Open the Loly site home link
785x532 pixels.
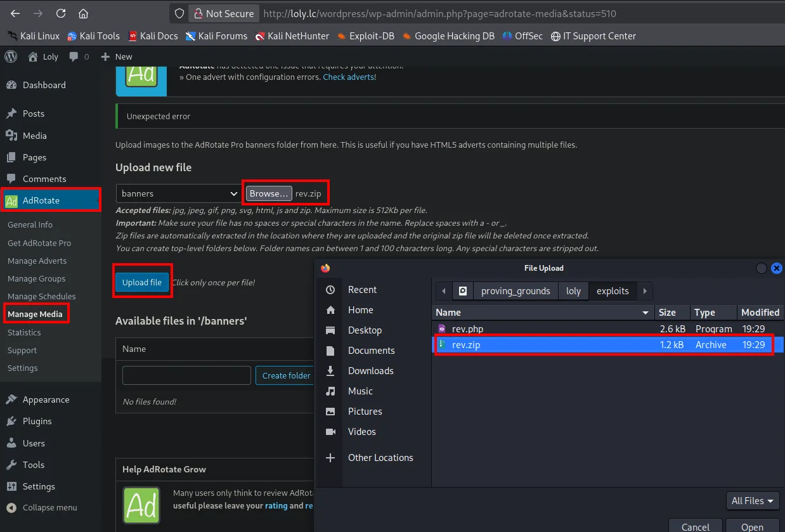(x=43, y=56)
